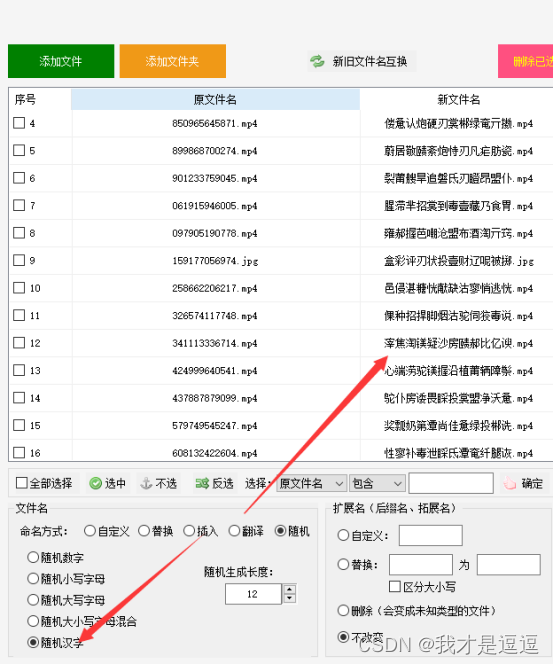Choose 随机小写字母 option
The height and width of the screenshot is (665, 554).
[x=33, y=578]
